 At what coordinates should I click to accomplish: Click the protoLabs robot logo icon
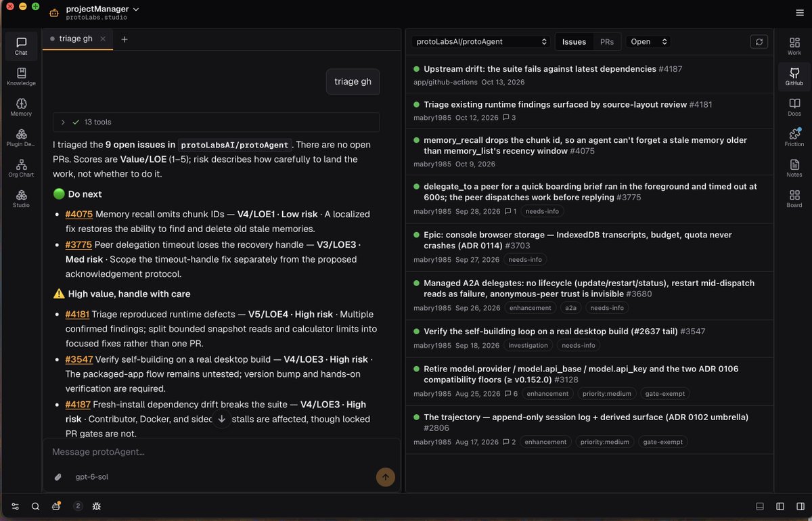[x=54, y=13]
